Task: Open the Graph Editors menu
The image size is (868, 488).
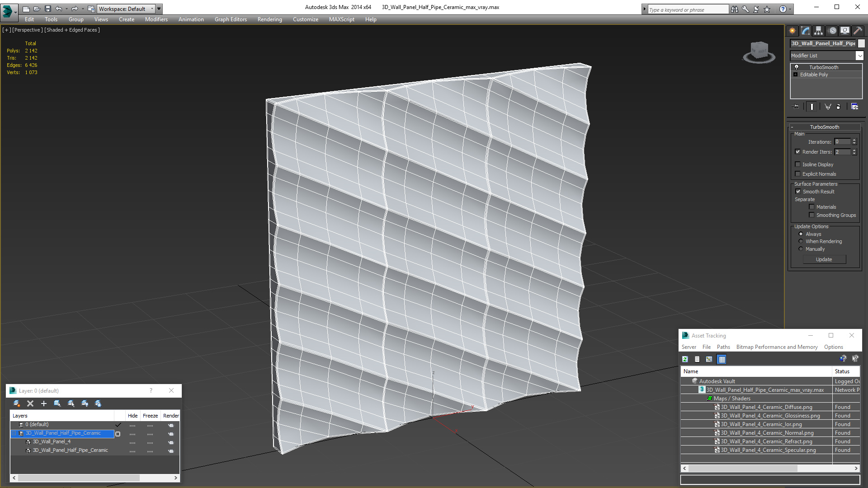Action: coord(231,19)
